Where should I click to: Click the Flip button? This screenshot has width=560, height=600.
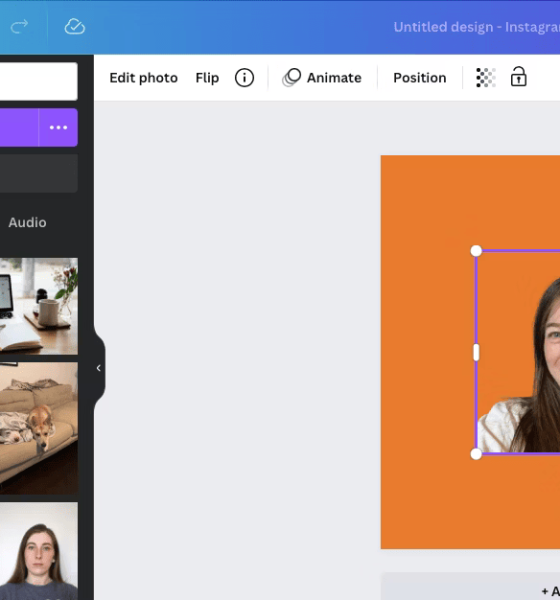(207, 78)
